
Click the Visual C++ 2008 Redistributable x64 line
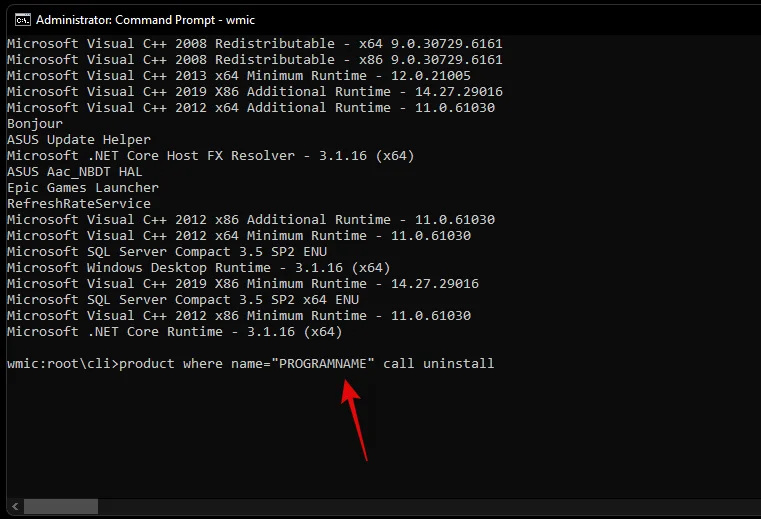(x=255, y=44)
